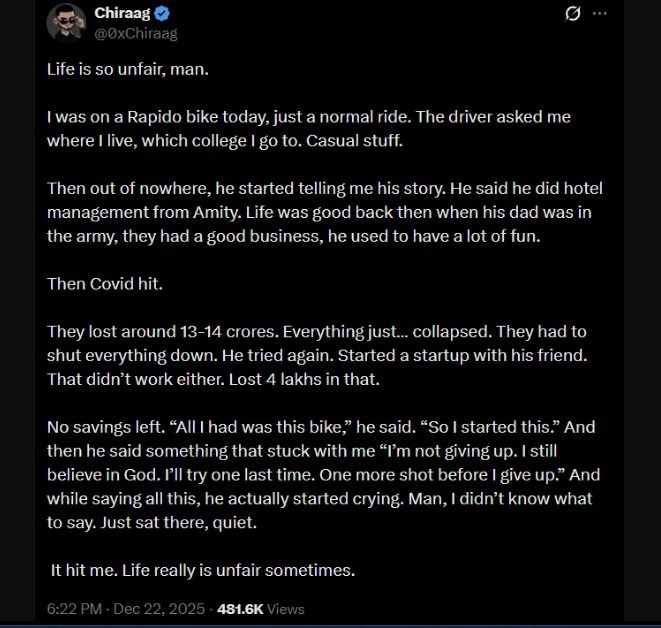Open the three-dot More options menu
Image resolution: width=661 pixels, height=628 pixels.
600,14
